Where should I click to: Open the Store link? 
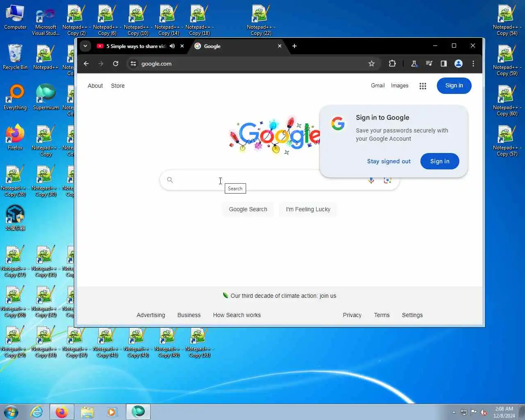tap(118, 86)
